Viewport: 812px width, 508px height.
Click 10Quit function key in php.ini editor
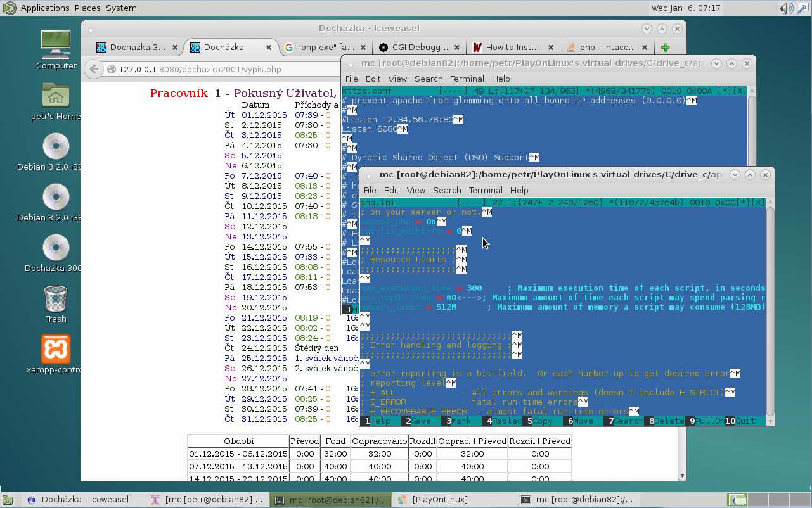(740, 421)
